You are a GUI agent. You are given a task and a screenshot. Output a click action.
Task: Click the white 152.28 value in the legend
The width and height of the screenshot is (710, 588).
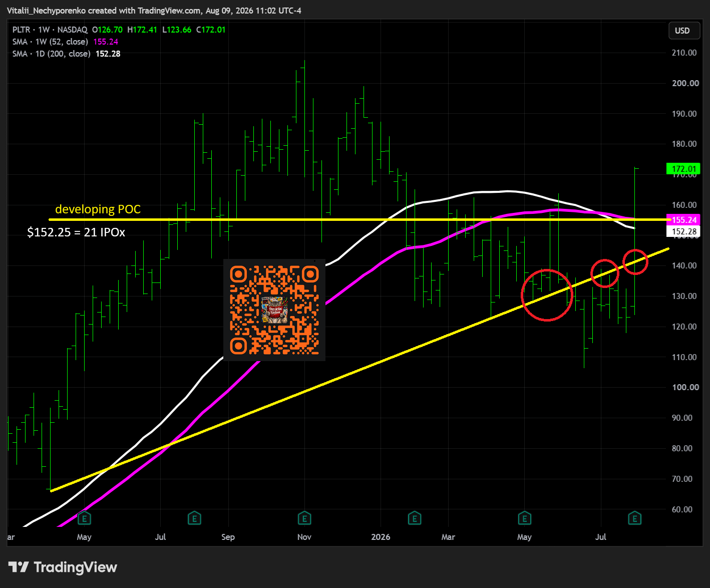pyautogui.click(x=108, y=54)
